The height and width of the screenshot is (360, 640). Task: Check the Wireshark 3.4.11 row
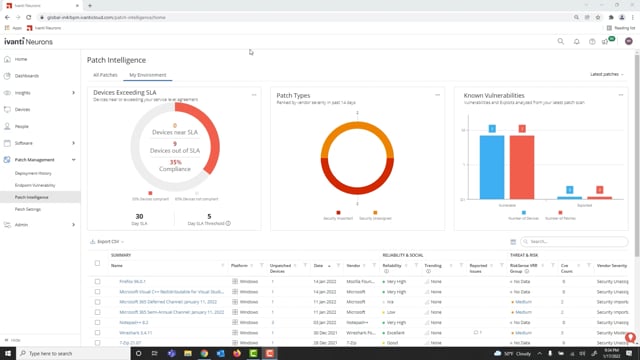tap(97, 333)
